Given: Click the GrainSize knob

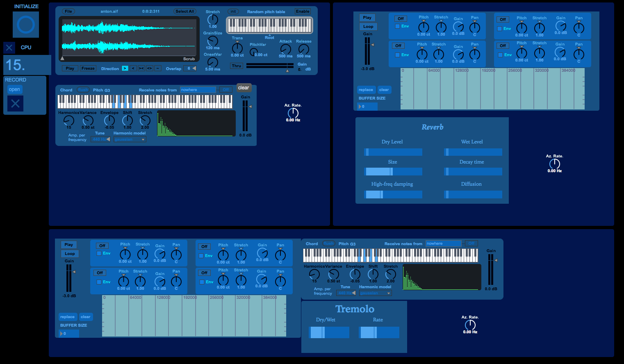Looking at the screenshot, I should [x=212, y=41].
